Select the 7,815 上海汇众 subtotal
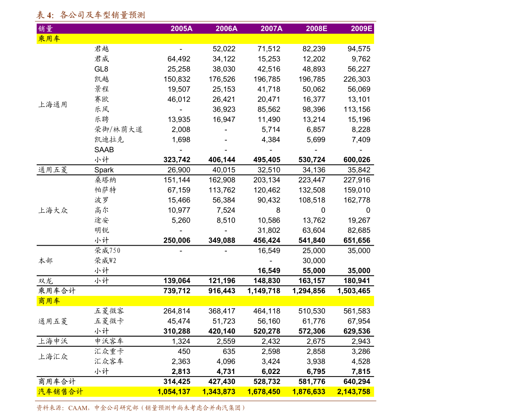The width and height of the screenshot is (522, 420). (361, 372)
